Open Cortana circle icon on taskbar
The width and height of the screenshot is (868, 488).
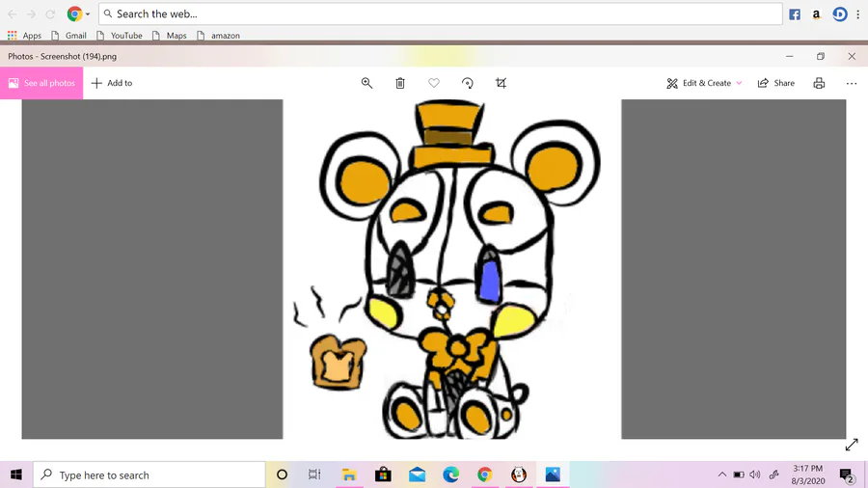click(x=282, y=474)
